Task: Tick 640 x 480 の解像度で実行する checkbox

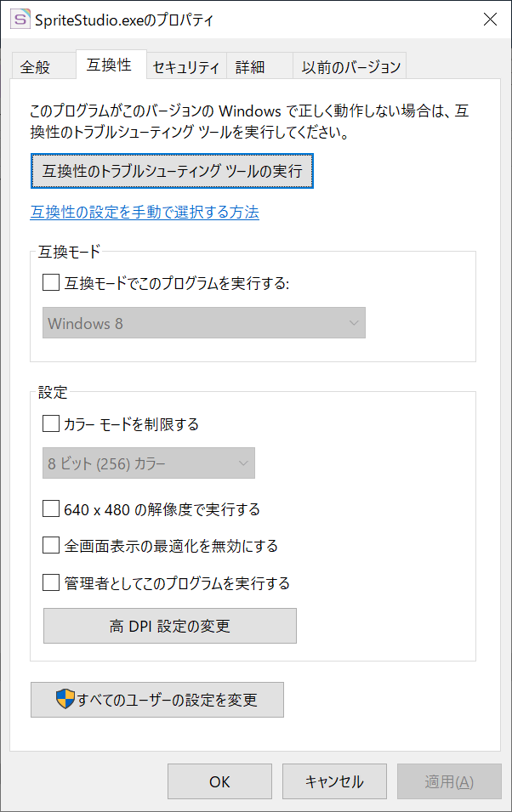Action: 51,508
